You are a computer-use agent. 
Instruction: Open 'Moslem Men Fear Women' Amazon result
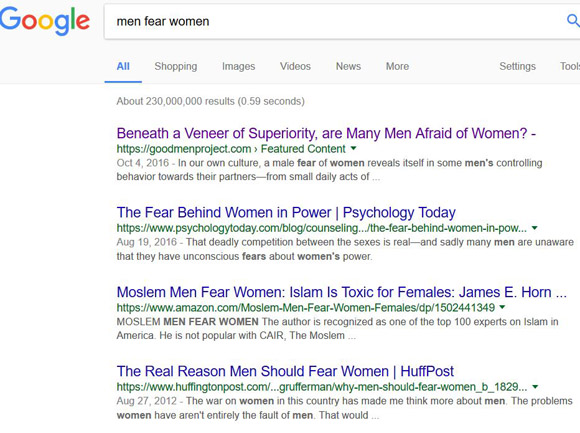(341, 292)
